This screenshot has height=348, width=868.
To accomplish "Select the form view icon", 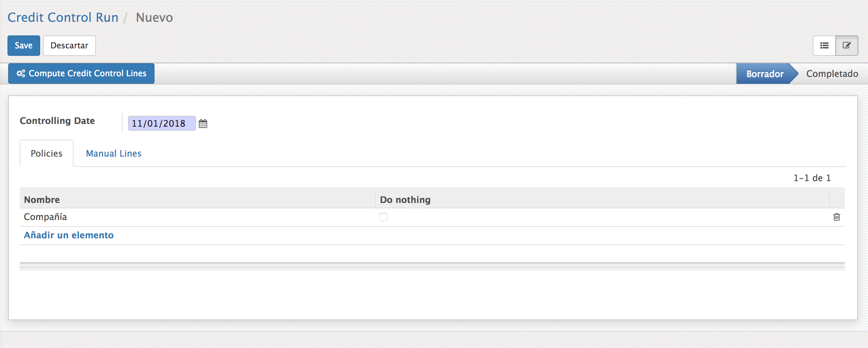I will pos(847,46).
